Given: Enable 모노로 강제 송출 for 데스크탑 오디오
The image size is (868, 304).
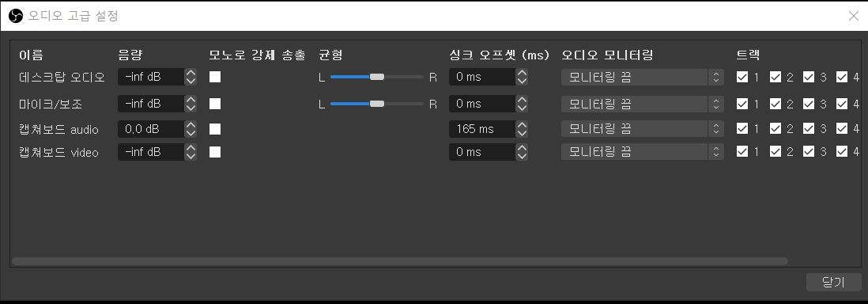Looking at the screenshot, I should click(215, 77).
